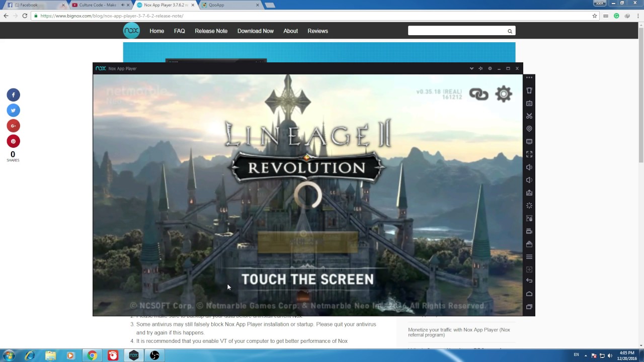Click the Nox Android home button
Screen dimensions: 644x362
tap(529, 294)
